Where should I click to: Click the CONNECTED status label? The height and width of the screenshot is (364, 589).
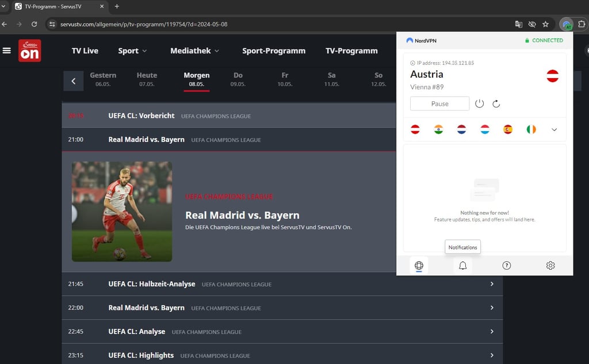pos(548,40)
